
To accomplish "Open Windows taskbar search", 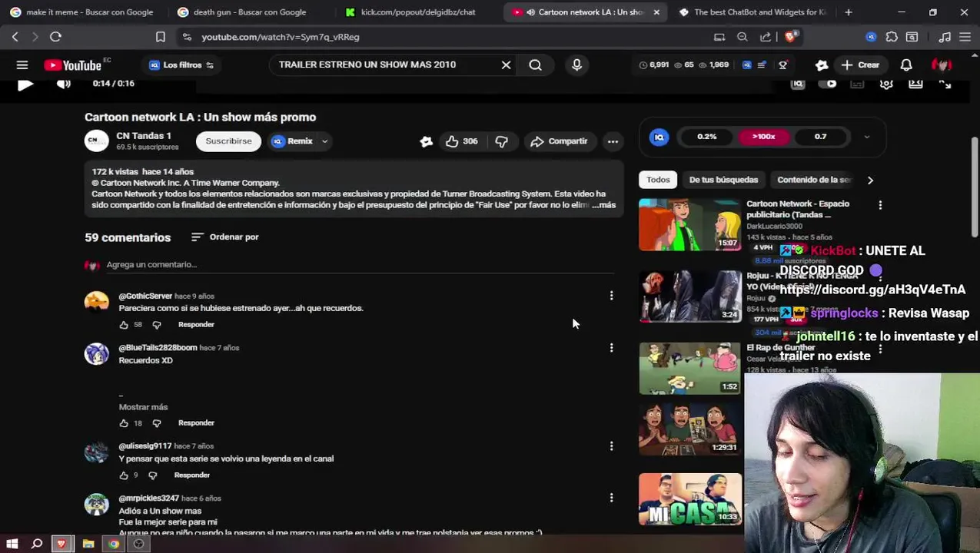I will point(36,545).
